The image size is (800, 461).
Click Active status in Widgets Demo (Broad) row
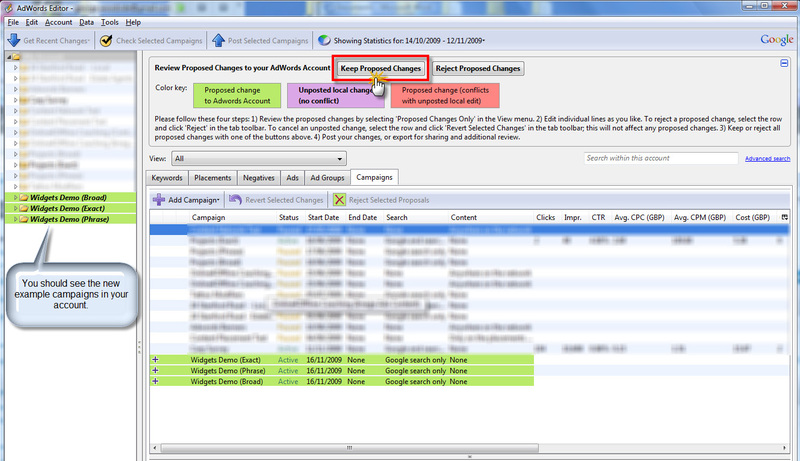[288, 381]
